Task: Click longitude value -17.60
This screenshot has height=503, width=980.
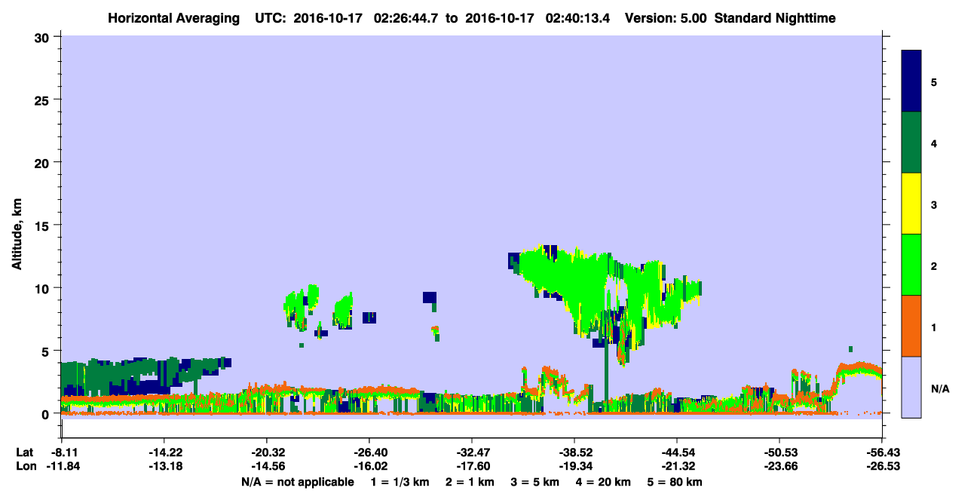Action: (471, 466)
